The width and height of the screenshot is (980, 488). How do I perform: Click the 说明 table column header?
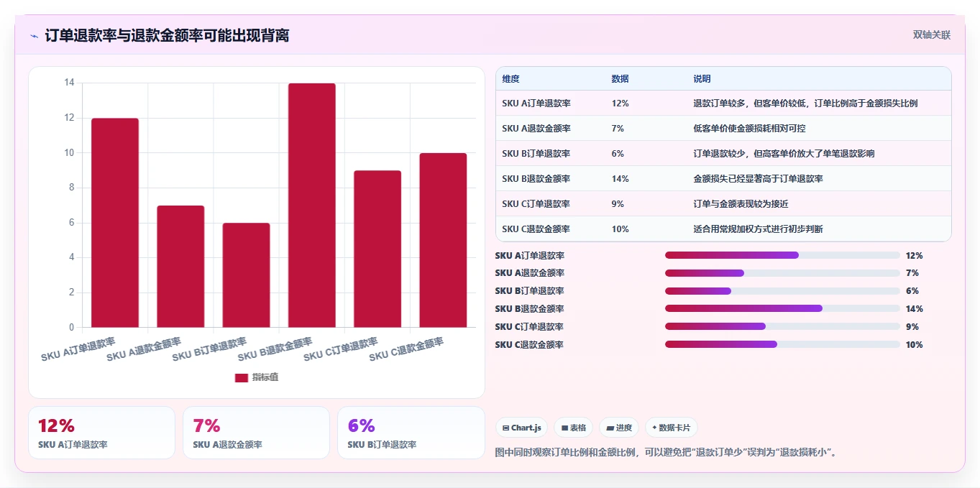(x=702, y=78)
